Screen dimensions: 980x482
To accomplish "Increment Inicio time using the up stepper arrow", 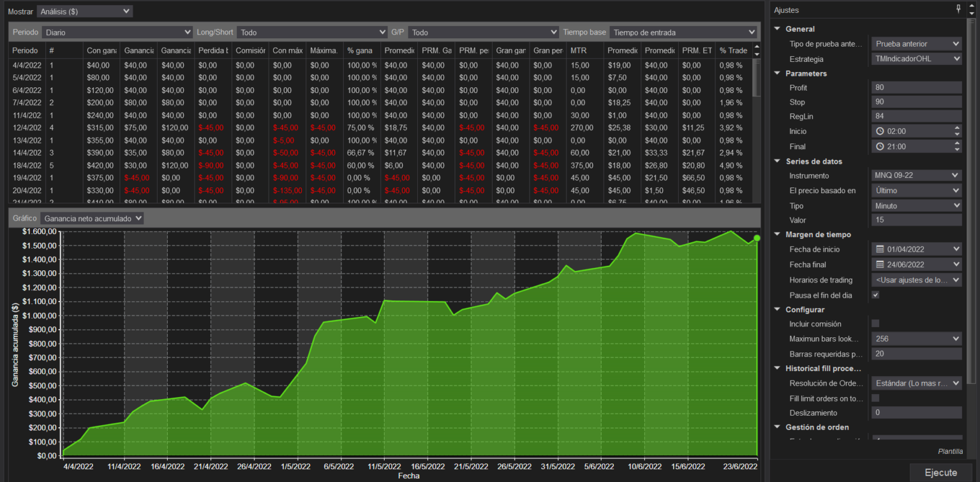I will 956,128.
